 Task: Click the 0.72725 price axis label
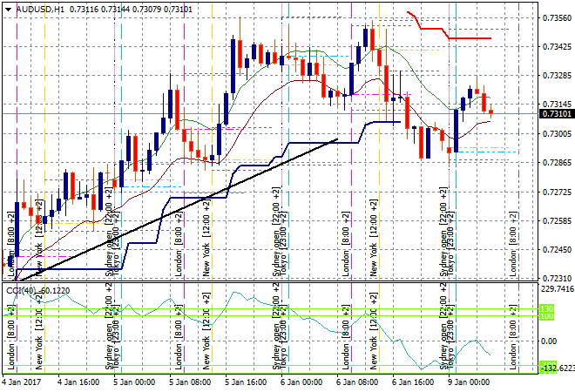click(x=557, y=192)
